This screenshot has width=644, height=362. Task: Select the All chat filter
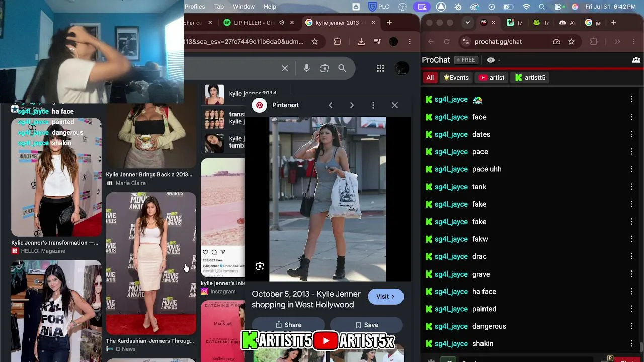pos(430,78)
